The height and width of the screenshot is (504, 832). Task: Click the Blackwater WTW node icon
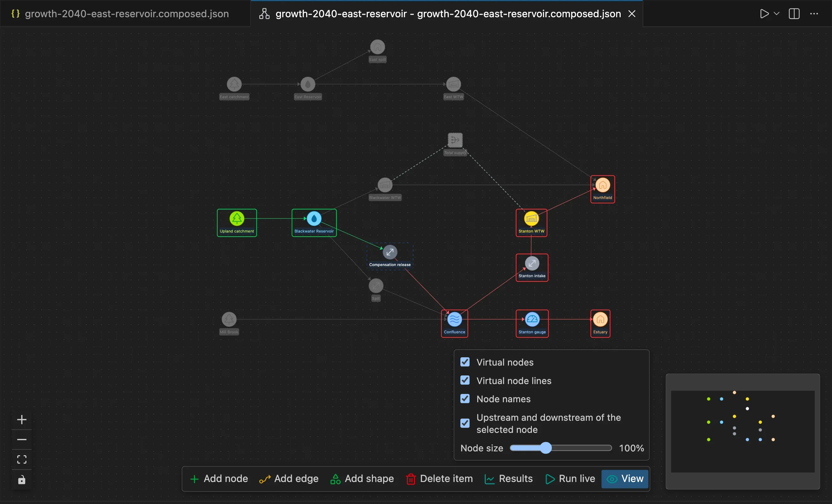tap(385, 185)
